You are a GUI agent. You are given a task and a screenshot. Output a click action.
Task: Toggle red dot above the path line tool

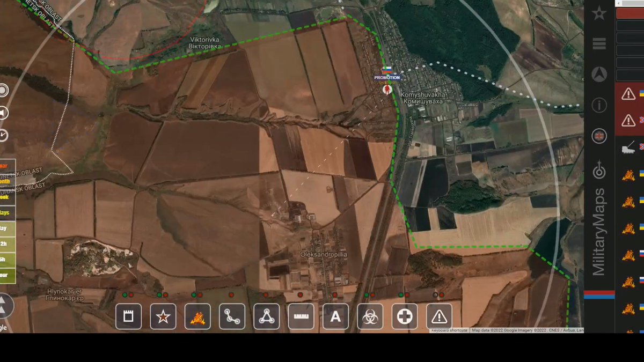(231, 294)
